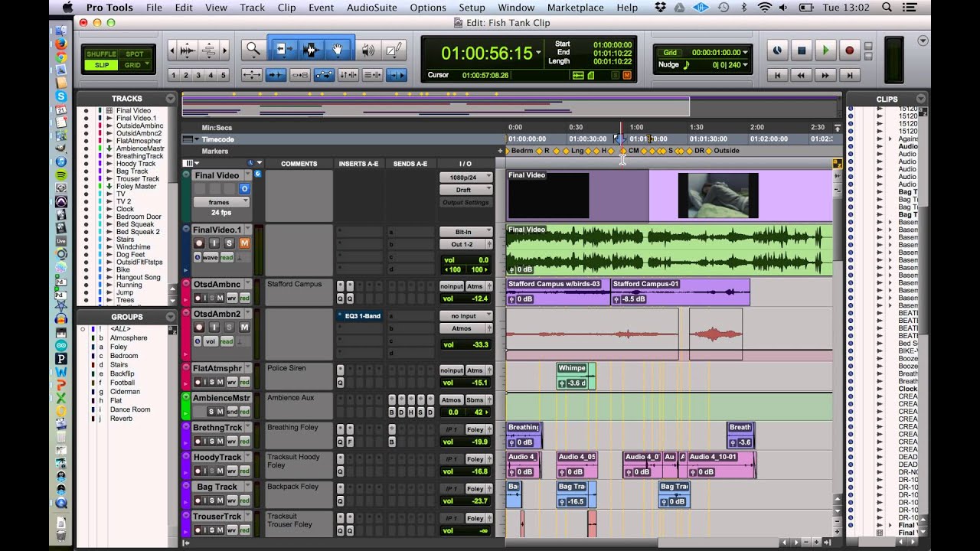The height and width of the screenshot is (551, 980).
Task: Click the Fast Forward transport button
Action: pyautogui.click(x=825, y=75)
